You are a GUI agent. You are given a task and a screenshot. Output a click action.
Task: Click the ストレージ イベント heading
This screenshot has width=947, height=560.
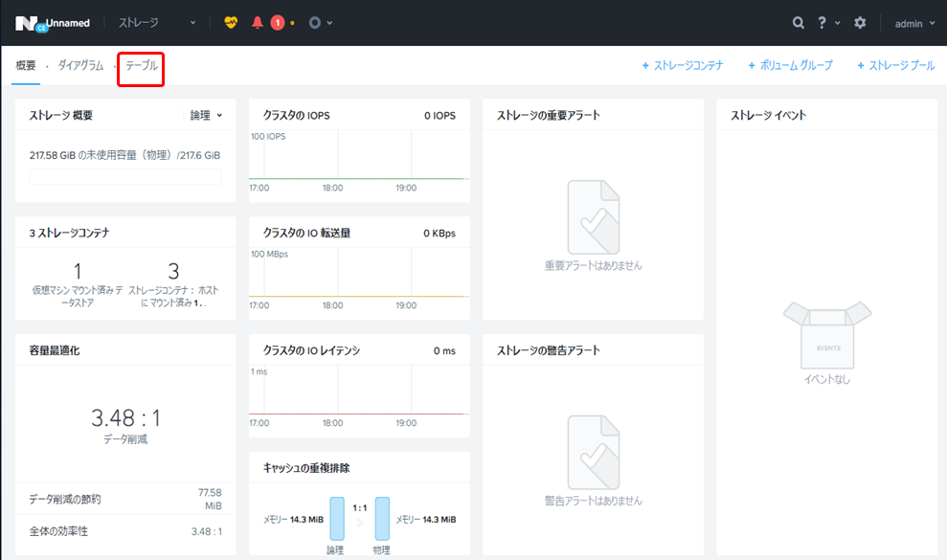click(x=768, y=116)
